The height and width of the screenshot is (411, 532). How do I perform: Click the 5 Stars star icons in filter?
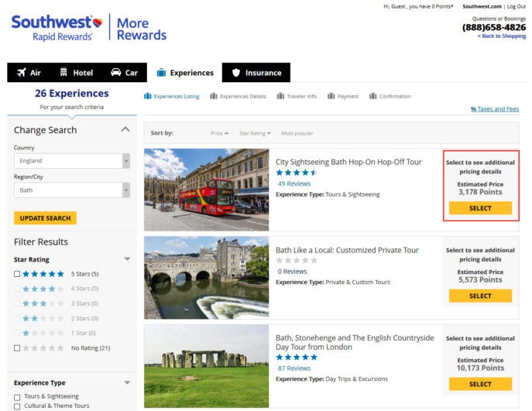click(x=43, y=274)
